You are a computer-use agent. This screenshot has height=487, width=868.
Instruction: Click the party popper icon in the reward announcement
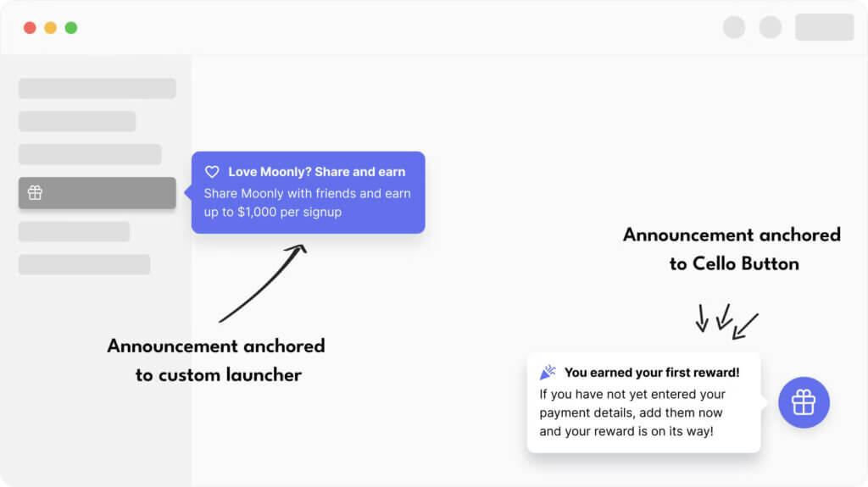click(x=548, y=372)
